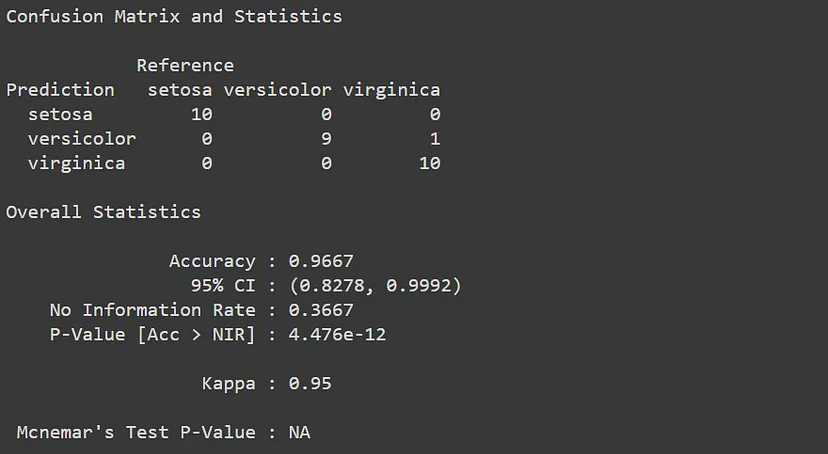The width and height of the screenshot is (828, 454).
Task: Click the "Overall Statistics" heading
Action: point(103,212)
